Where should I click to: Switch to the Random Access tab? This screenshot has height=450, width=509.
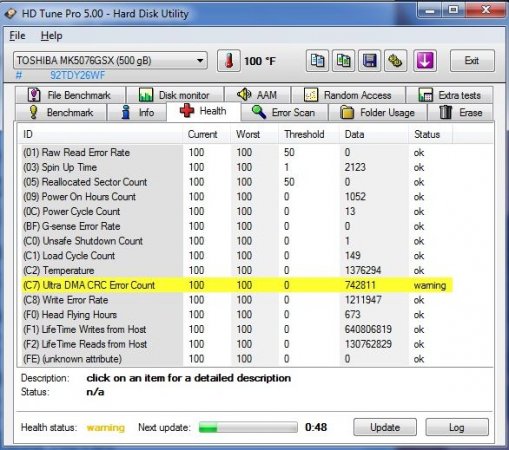348,95
